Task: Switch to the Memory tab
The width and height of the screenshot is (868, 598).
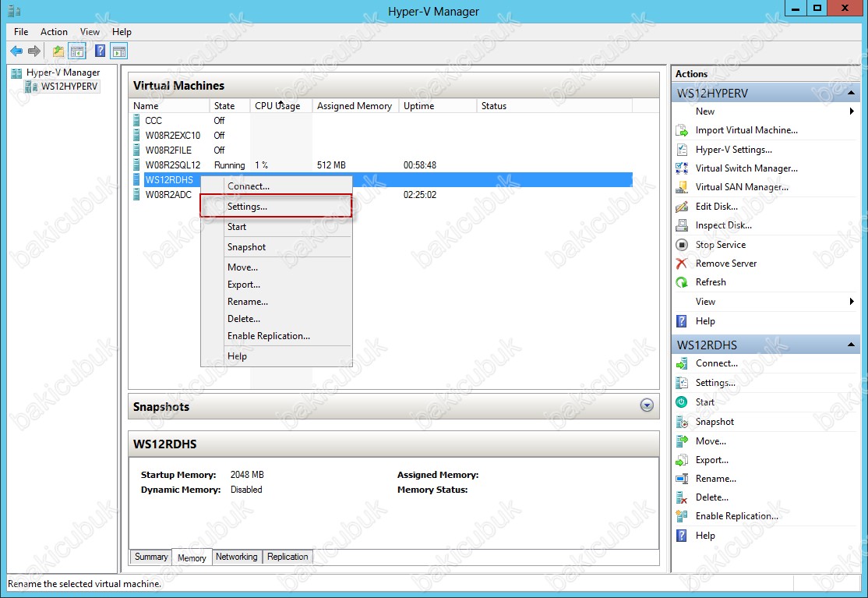Action: pos(192,557)
